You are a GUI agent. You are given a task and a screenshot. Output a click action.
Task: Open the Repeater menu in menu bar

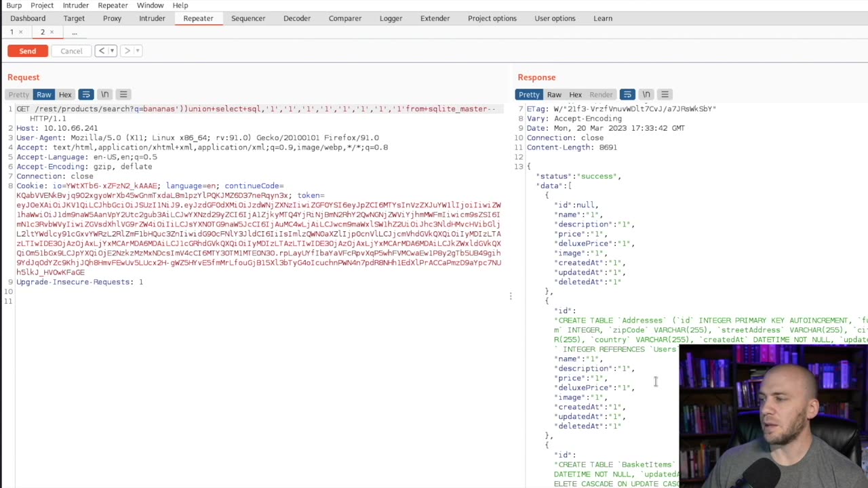[113, 5]
